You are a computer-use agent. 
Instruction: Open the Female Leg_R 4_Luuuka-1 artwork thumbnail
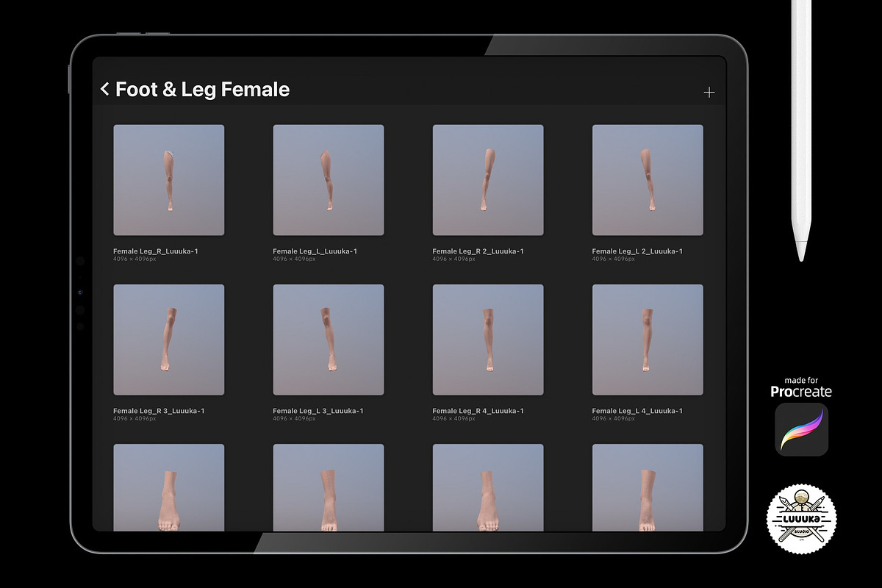[x=488, y=340]
